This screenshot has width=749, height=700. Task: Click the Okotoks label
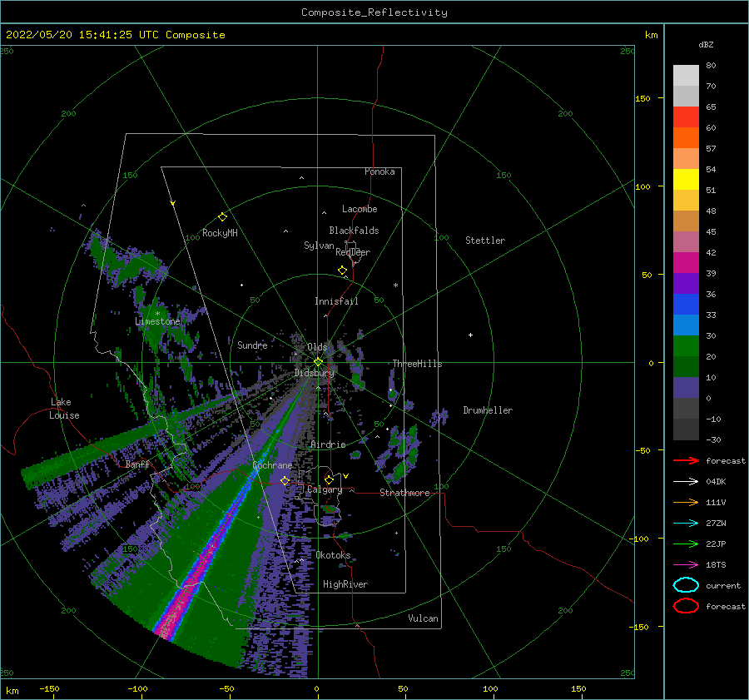[333, 555]
